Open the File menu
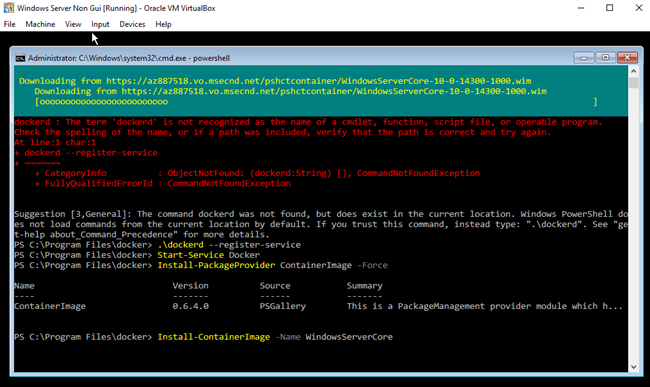The width and height of the screenshot is (650, 387). (10, 24)
